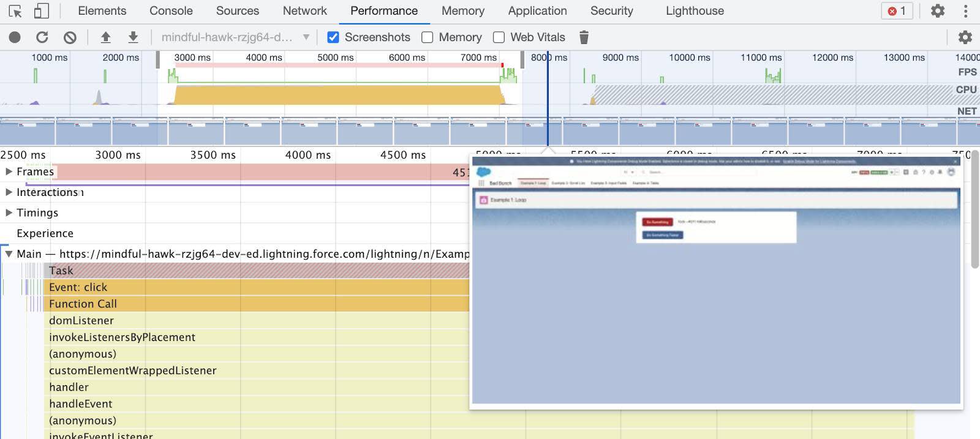Screen dimensions: 980x439
Task: Open the Memory tab
Action: [463, 11]
